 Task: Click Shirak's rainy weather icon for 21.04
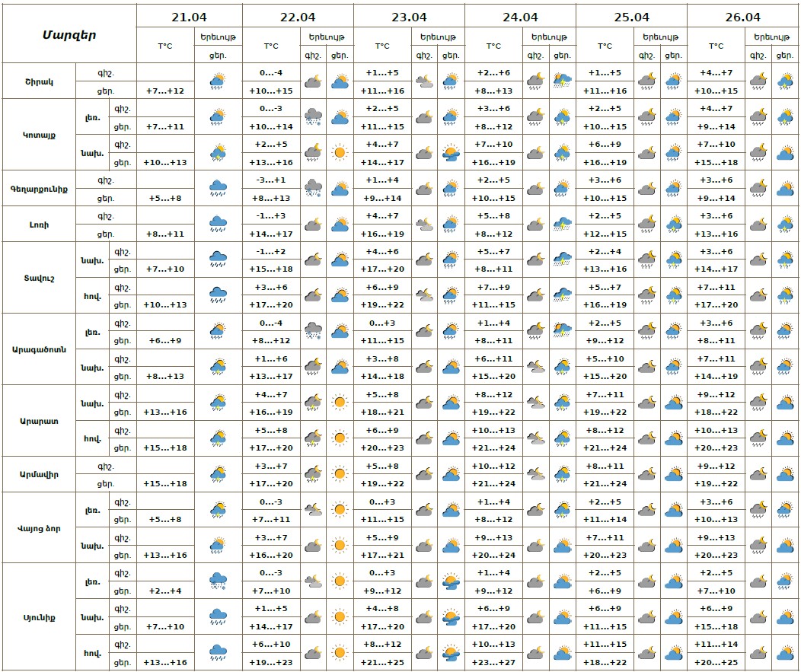point(218,81)
